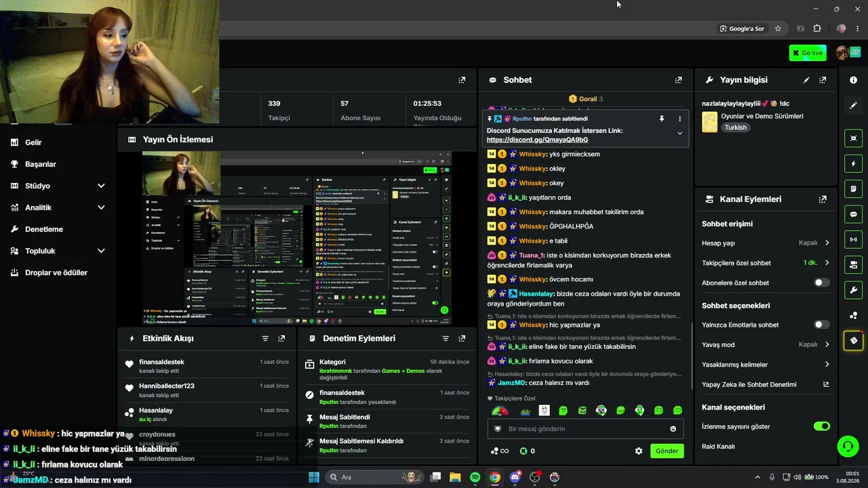The width and height of the screenshot is (868, 488).
Task: Click the yellow-outlined tag widget icon
Action: coord(853,340)
